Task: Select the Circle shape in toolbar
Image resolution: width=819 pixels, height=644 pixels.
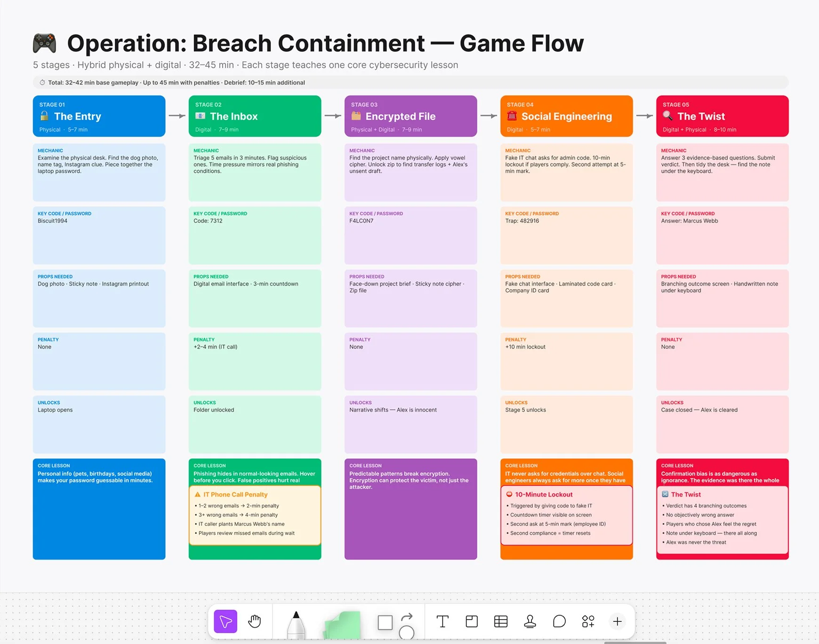Action: click(407, 633)
